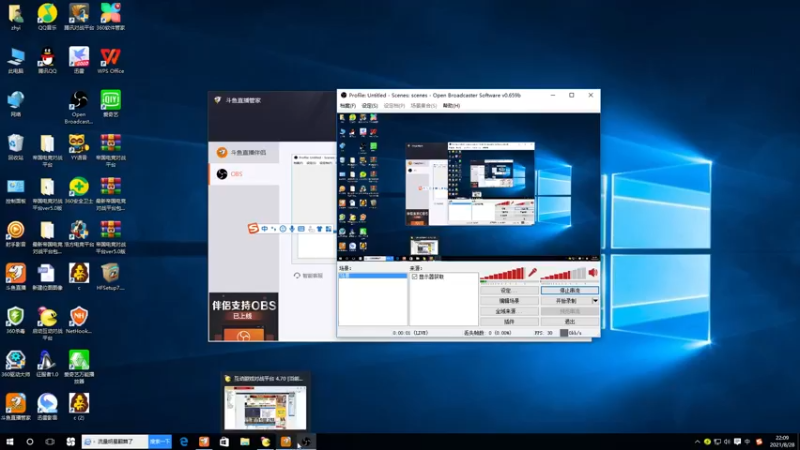Open the 360安全卫士 desktop icon

(x=79, y=190)
